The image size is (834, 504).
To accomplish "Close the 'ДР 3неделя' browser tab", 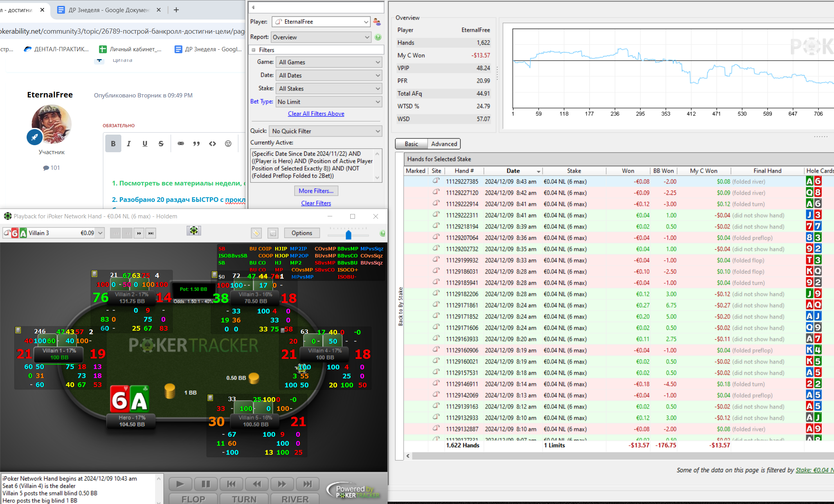I will [x=159, y=10].
